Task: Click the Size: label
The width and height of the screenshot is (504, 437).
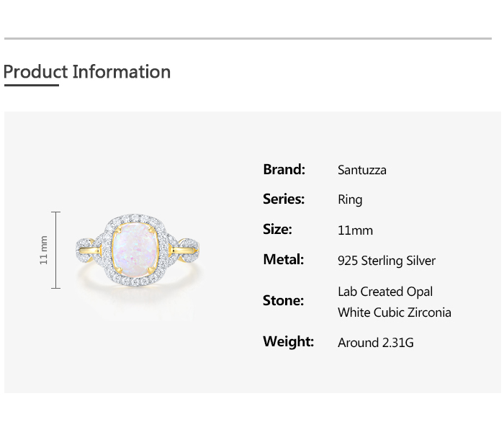Action: point(277,230)
